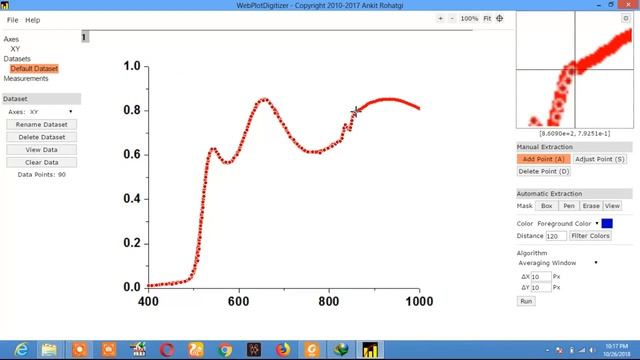Image resolution: width=640 pixels, height=360 pixels.
Task: Toggle the crosshair extended cursor icon
Action: (500, 18)
